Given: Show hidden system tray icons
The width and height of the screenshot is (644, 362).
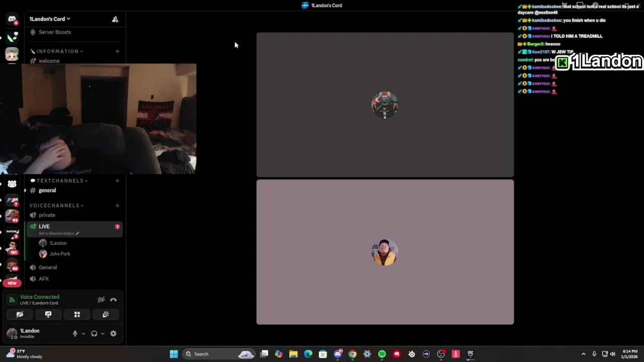Looking at the screenshot, I should click(x=583, y=354).
